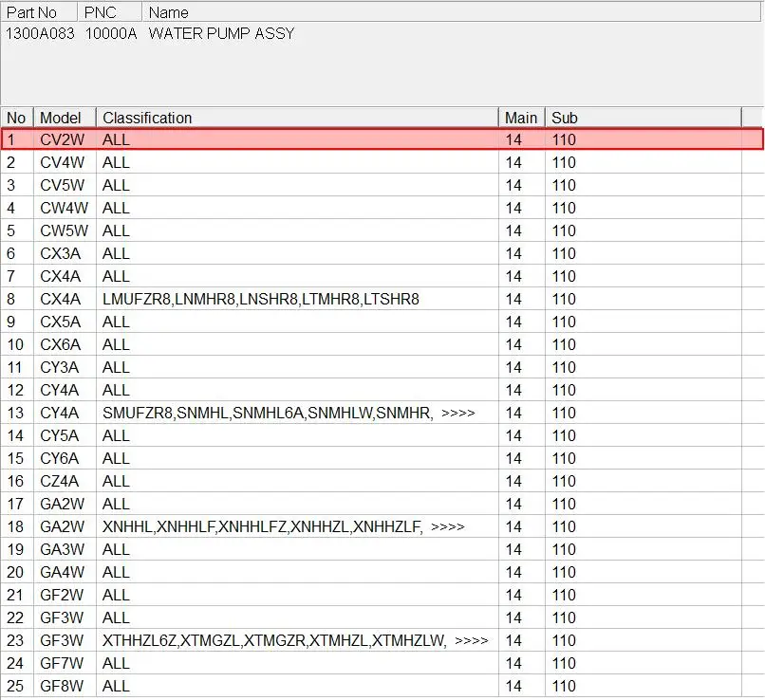Select the GF7W model row
Image resolution: width=765 pixels, height=700 pixels.
click(382, 663)
